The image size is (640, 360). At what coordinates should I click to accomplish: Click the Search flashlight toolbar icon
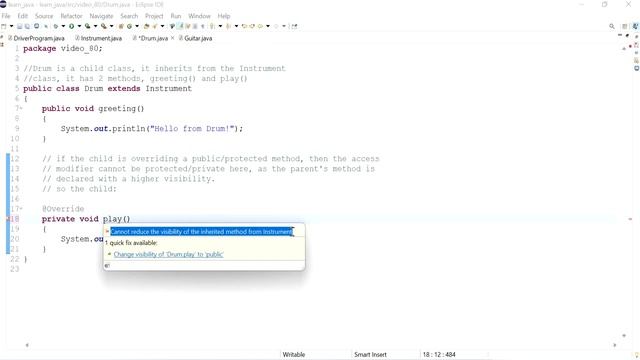(x=154, y=26)
